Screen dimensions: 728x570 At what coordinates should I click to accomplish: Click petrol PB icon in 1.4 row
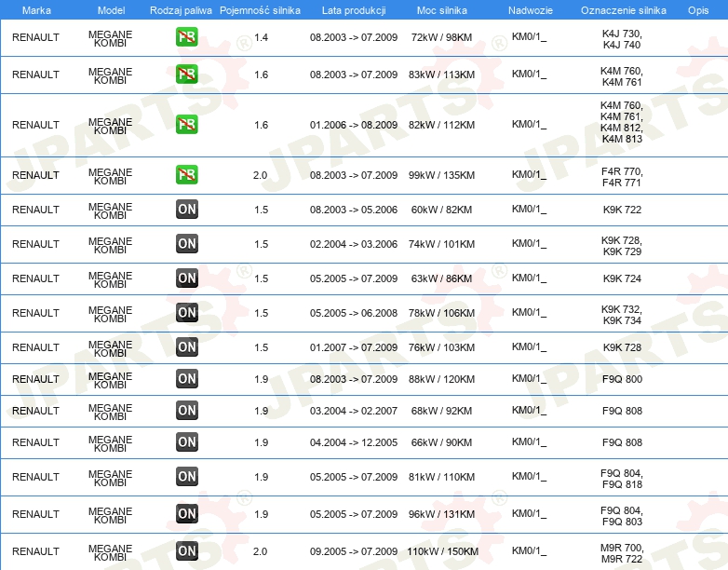186,37
